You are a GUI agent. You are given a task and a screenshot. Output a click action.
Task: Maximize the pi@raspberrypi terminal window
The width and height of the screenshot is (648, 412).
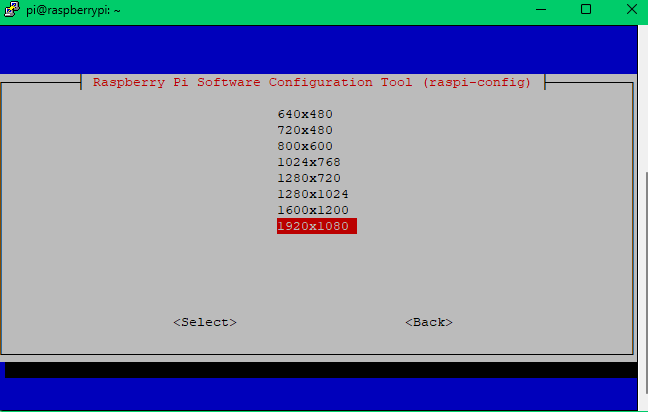click(x=586, y=10)
